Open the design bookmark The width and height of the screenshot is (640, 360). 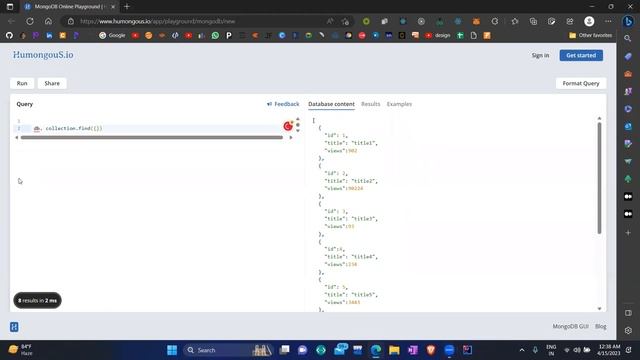point(438,36)
